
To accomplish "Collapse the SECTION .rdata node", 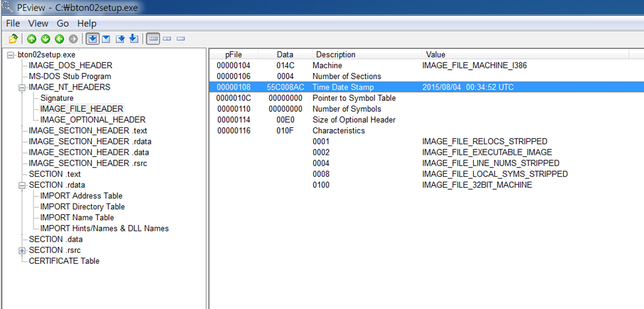I will coord(22,186).
